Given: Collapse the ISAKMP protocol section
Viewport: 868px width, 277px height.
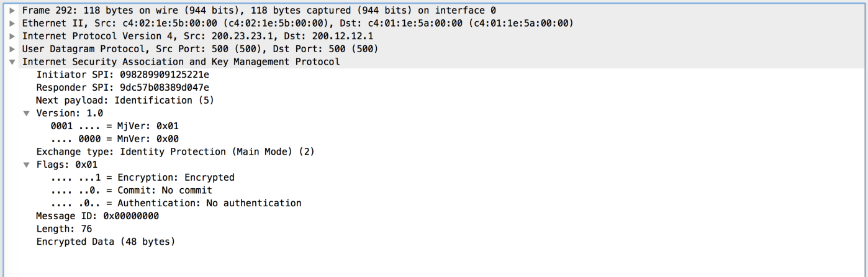Looking at the screenshot, I should (x=12, y=62).
